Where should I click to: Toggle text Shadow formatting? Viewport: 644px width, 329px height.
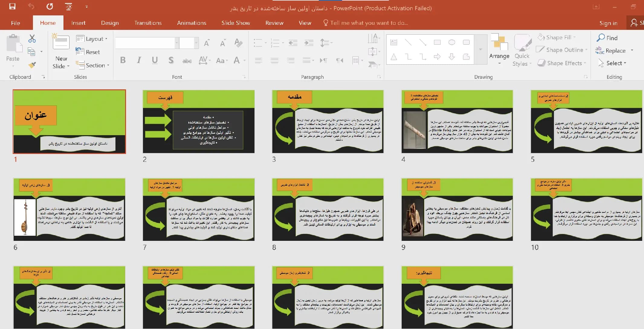pos(171,60)
